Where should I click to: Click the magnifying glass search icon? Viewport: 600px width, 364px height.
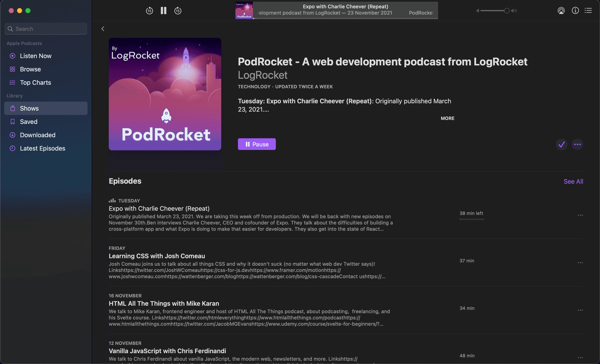coord(10,29)
